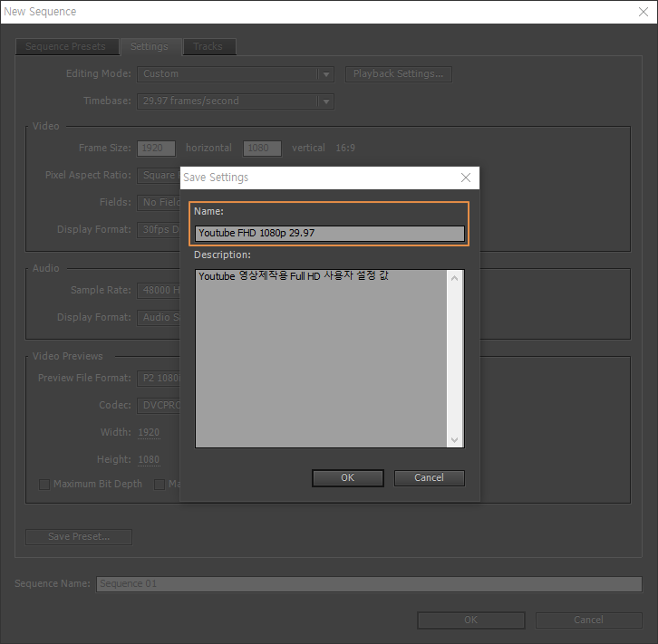Close the New Sequence window
Viewport: 658px width, 644px height.
coord(643,12)
